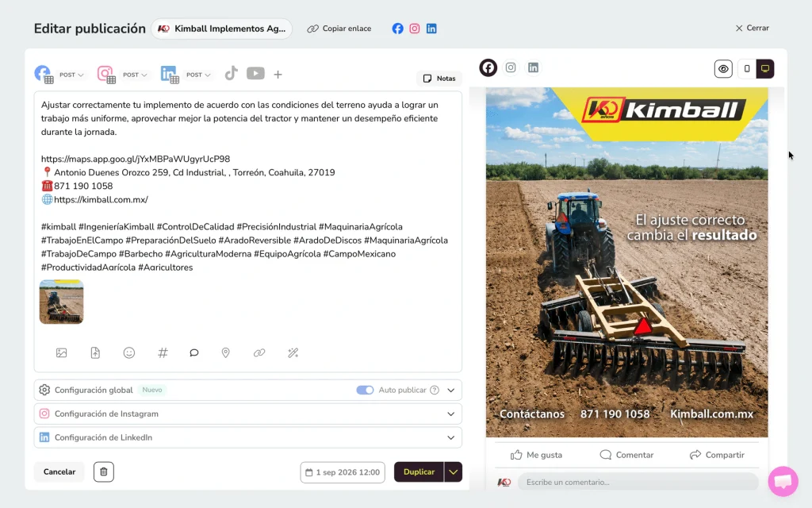Add a location with the pin icon

pos(226,353)
